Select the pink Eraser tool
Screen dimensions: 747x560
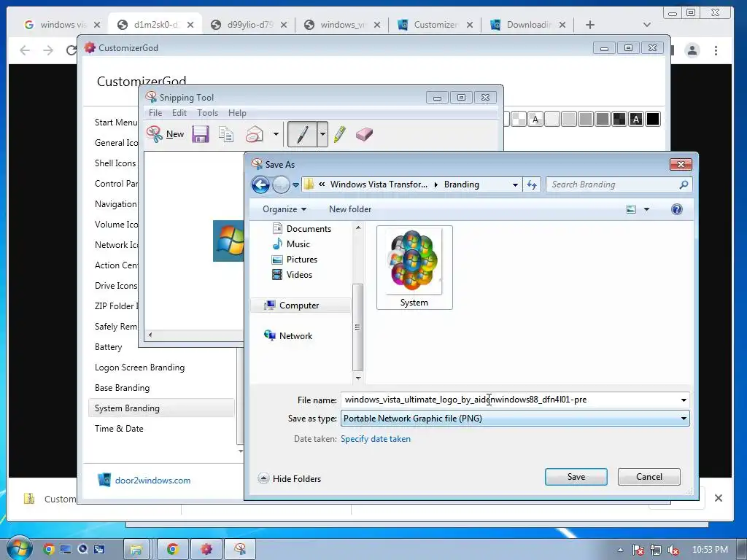364,134
